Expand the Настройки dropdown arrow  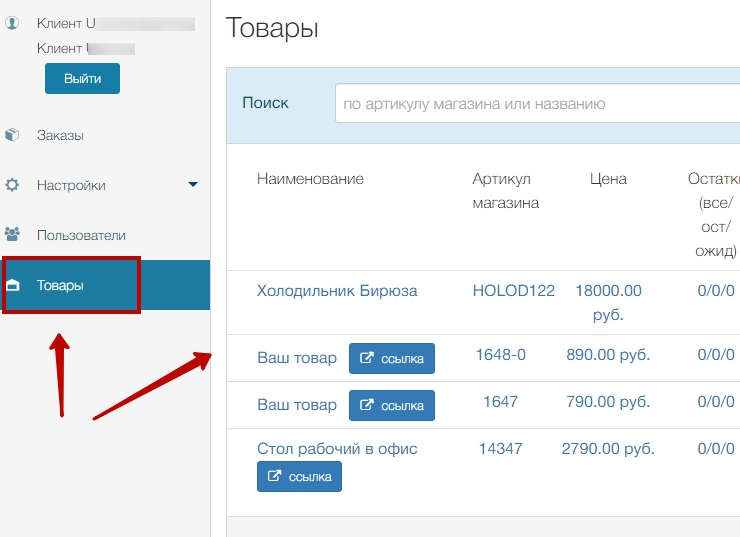point(193,185)
